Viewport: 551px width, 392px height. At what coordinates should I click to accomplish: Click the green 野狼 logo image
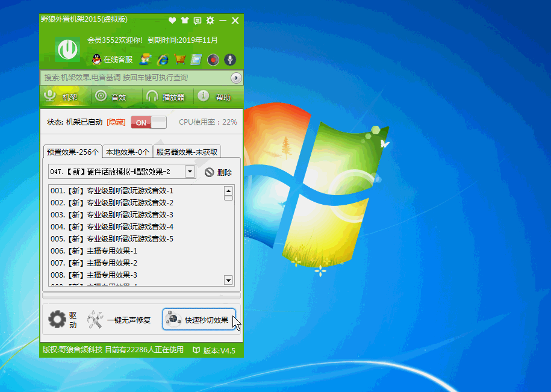click(67, 49)
